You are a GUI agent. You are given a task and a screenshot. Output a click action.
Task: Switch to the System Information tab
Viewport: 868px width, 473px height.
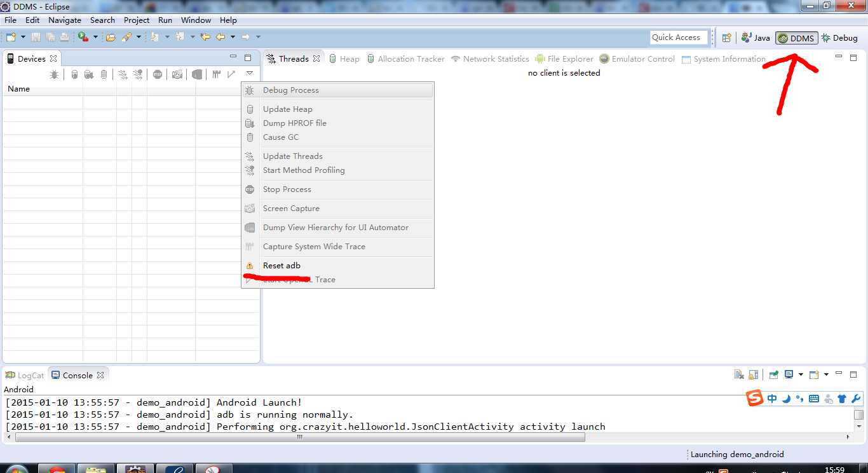point(724,59)
